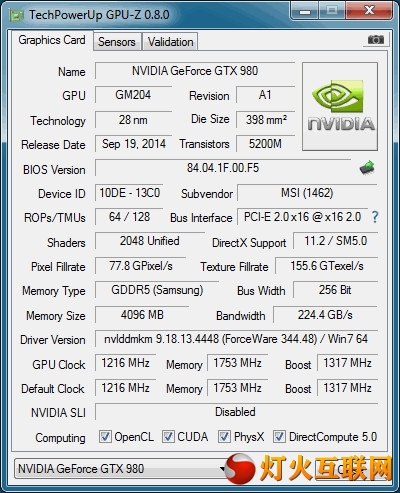Select the Graphics Card tab
The width and height of the screenshot is (400, 493).
(52, 40)
